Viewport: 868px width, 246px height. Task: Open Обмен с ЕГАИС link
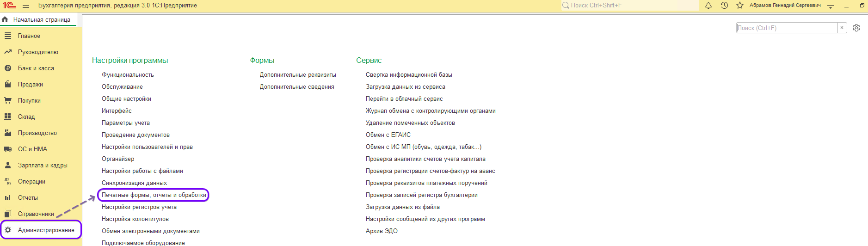click(x=388, y=135)
